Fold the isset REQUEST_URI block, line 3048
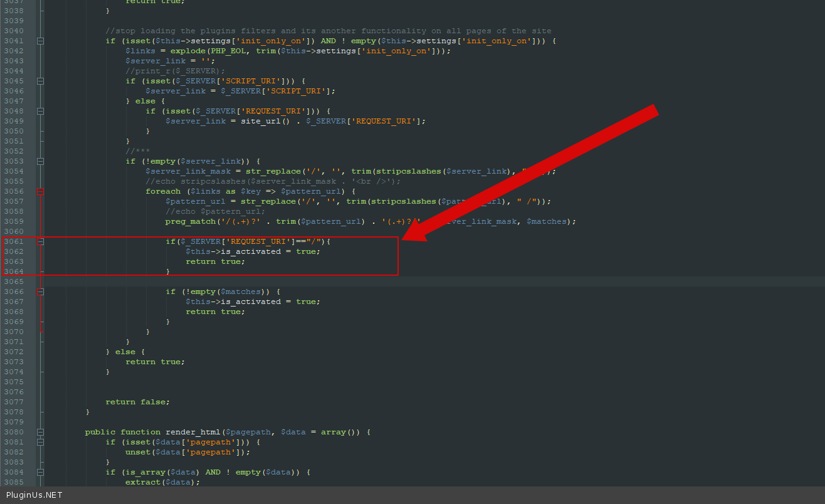 (x=41, y=111)
